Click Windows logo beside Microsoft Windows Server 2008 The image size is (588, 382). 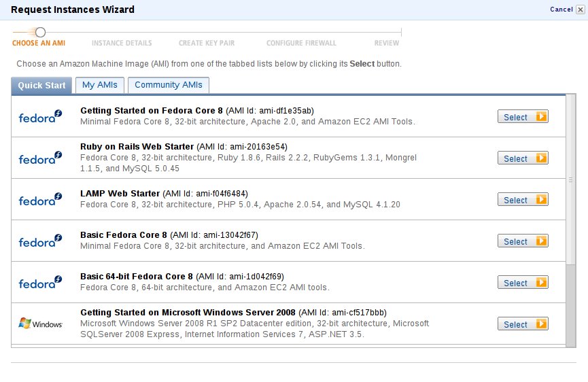click(40, 324)
